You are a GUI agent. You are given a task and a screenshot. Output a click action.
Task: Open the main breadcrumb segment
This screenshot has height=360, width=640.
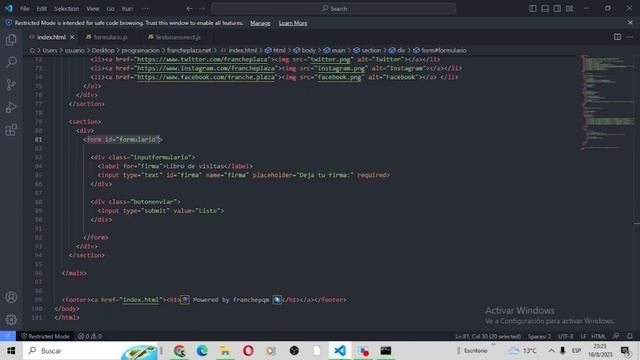[338, 51]
